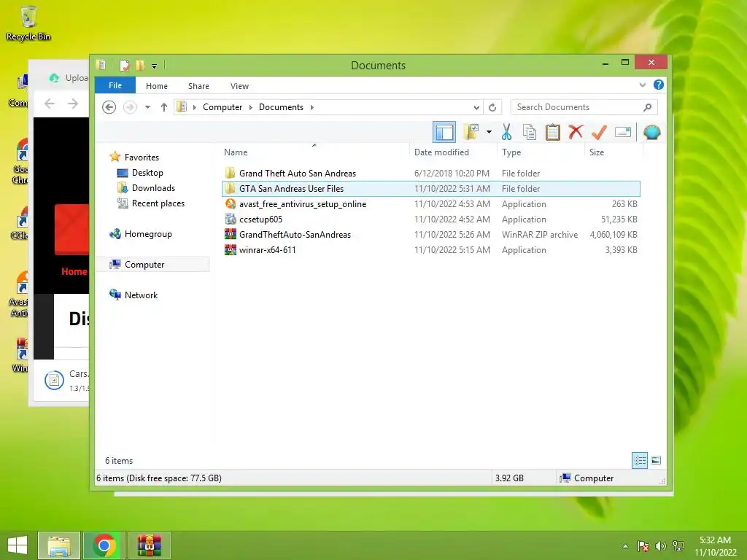Switch to Large icons view icon
The width and height of the screenshot is (747, 560).
pos(656,461)
